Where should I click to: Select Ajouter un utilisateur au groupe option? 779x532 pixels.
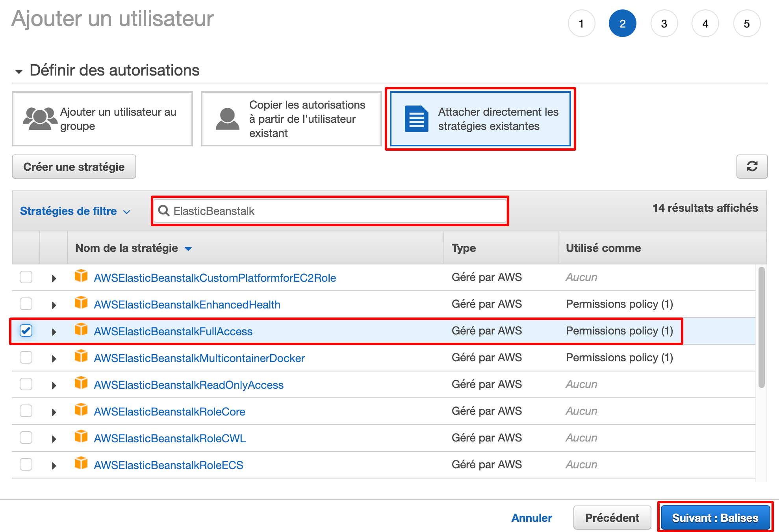coord(102,119)
